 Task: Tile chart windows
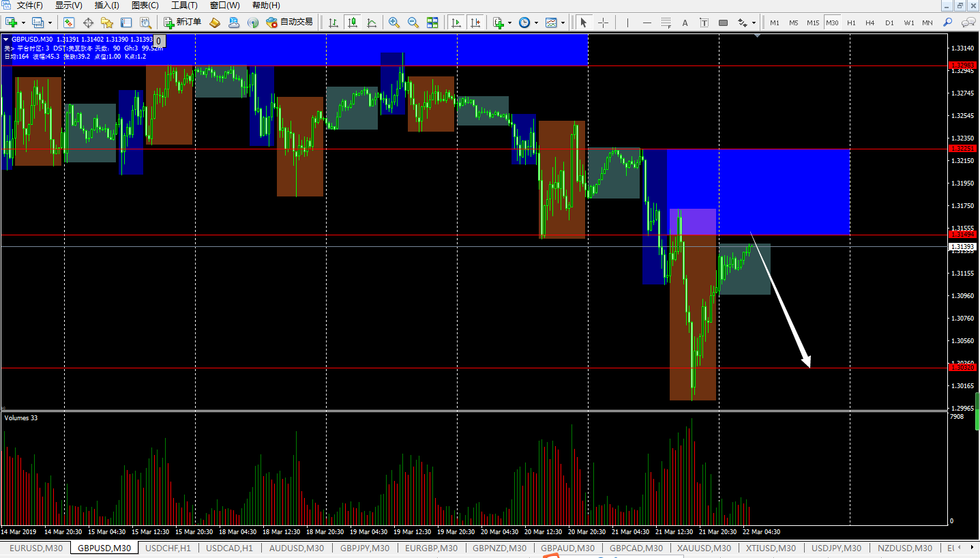pos(432,23)
